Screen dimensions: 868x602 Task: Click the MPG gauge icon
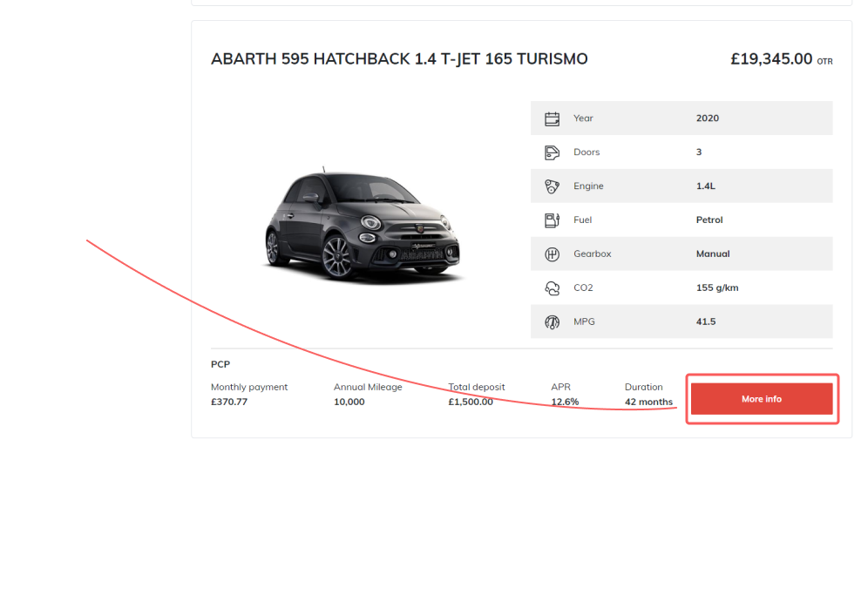pos(552,322)
